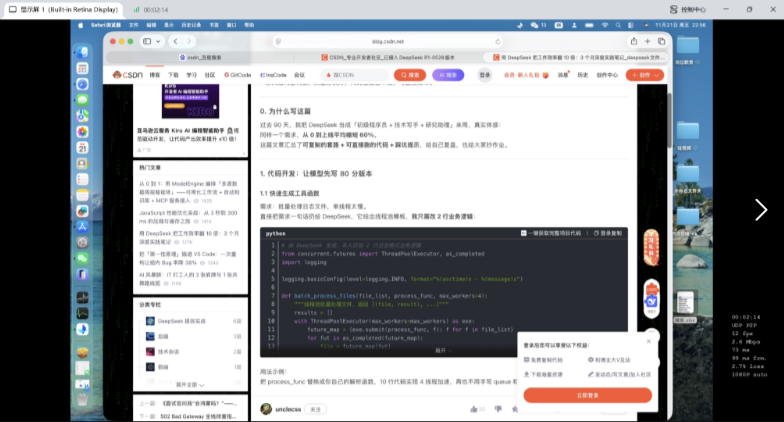Open 下载 in the CSDN nav
Screen dimensions: 784x422
coord(173,75)
